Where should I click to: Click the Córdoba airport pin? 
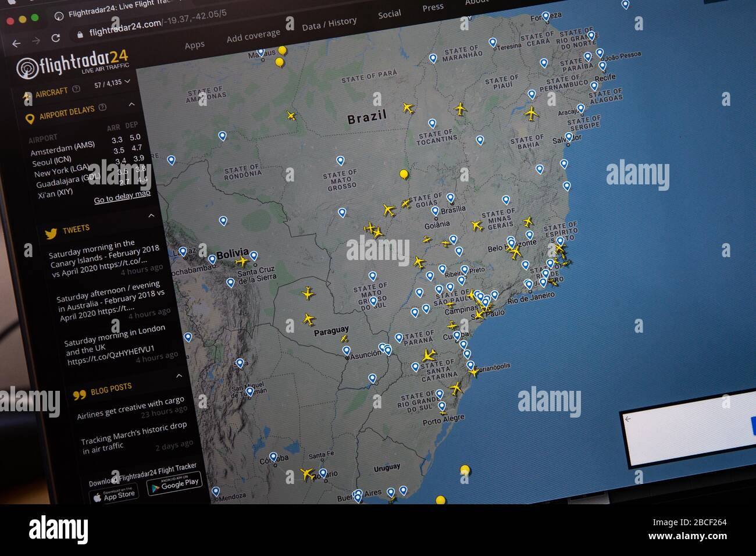pyautogui.click(x=273, y=458)
